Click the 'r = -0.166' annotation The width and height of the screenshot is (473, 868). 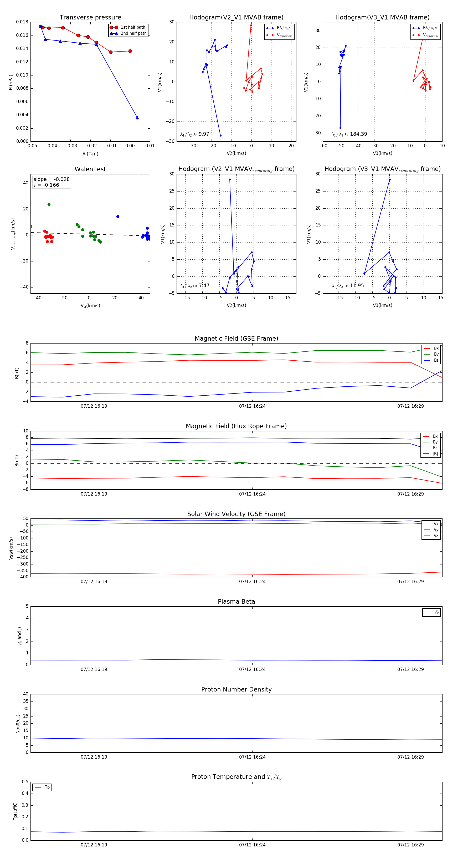[47, 185]
